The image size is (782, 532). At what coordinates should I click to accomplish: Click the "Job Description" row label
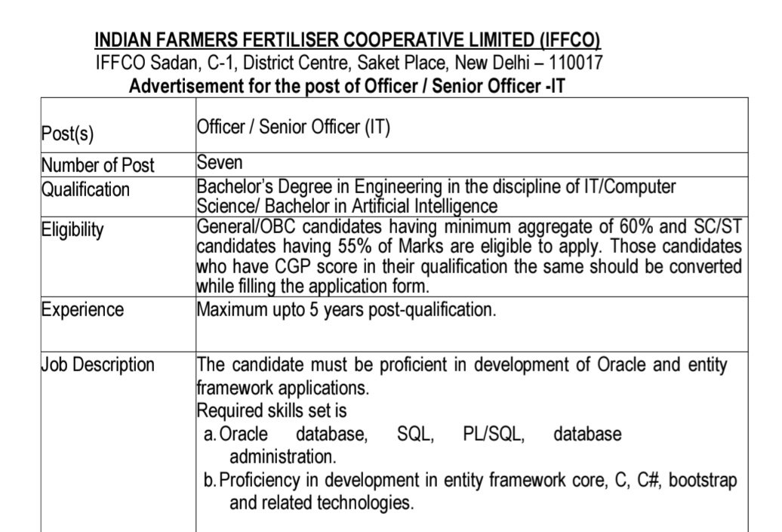(x=97, y=365)
